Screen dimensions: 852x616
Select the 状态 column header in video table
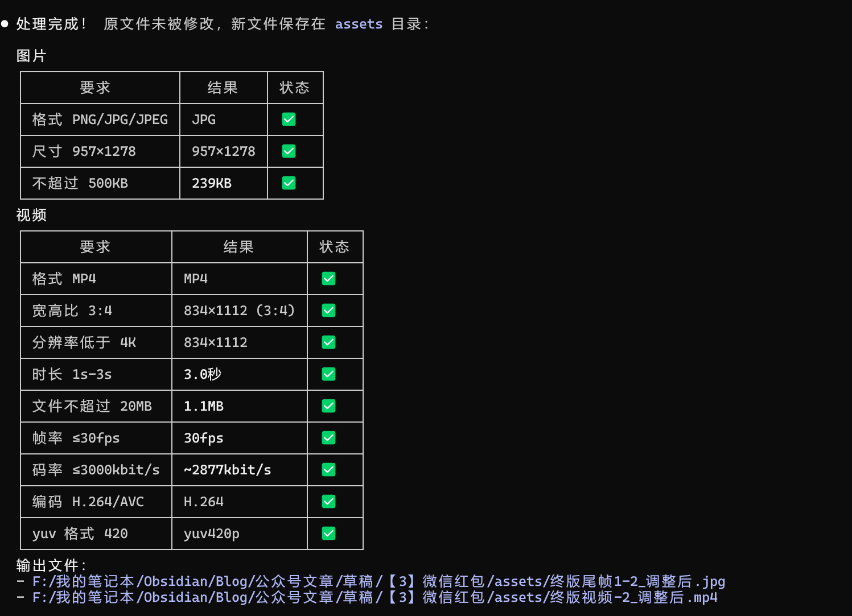point(335,247)
